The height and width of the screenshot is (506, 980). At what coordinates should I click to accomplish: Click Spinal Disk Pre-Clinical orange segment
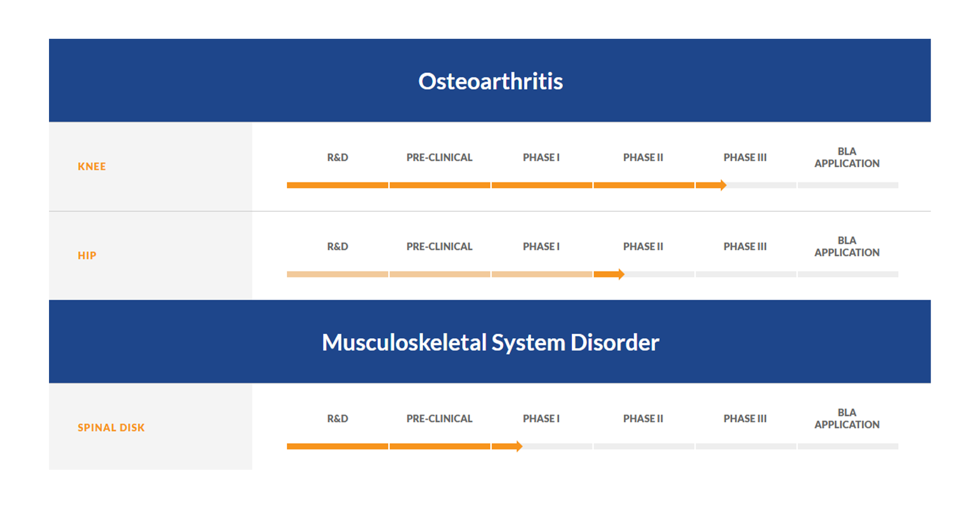click(440, 446)
